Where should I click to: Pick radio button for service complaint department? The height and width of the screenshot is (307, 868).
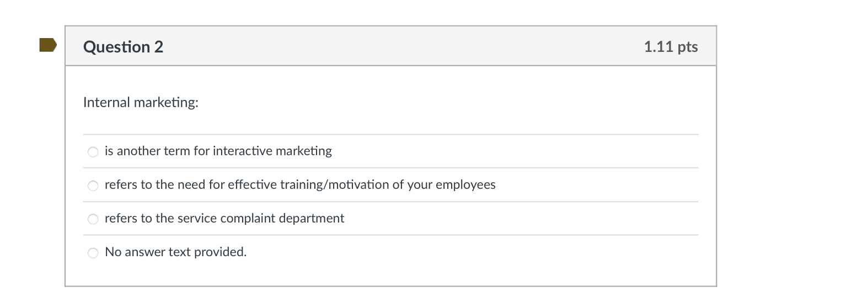tap(93, 219)
